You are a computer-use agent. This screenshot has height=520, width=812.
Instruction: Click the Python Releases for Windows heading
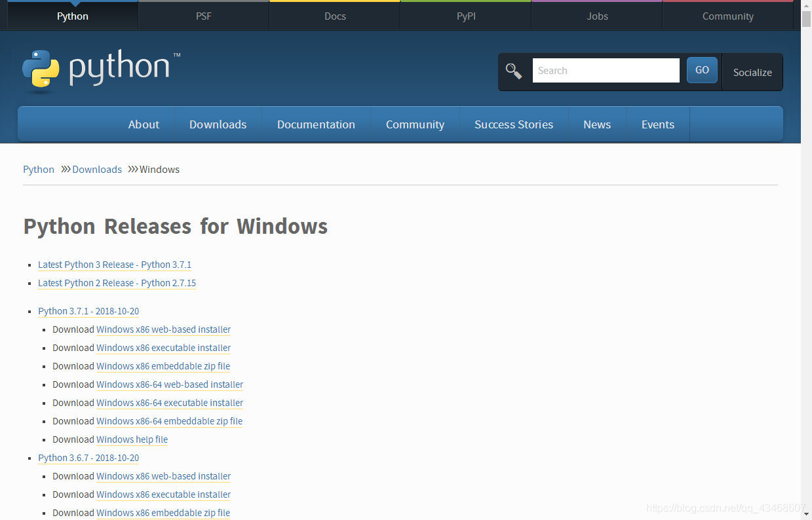click(175, 227)
